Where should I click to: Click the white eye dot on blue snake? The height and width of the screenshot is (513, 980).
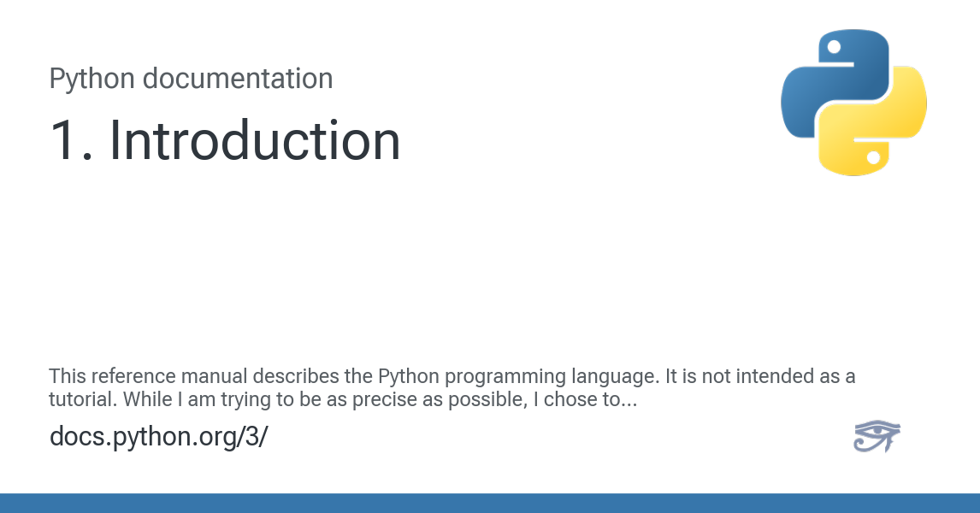834,47
